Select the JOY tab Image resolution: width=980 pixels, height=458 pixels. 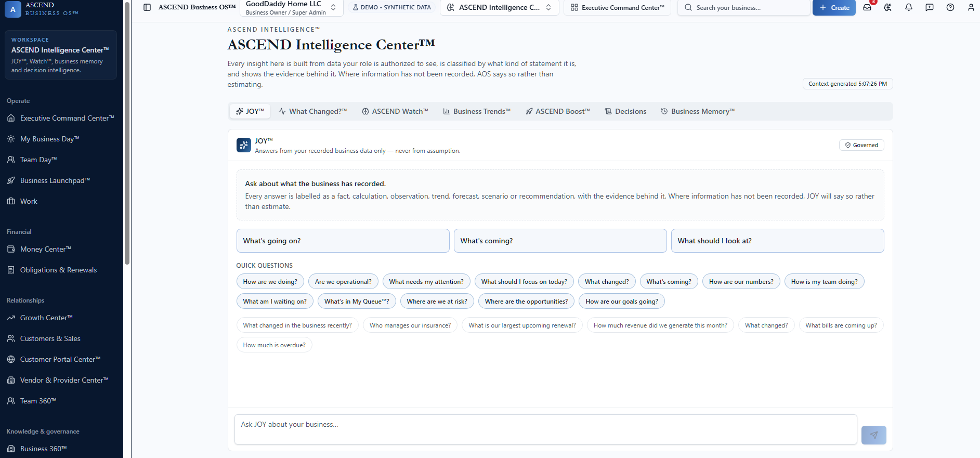pyautogui.click(x=250, y=111)
